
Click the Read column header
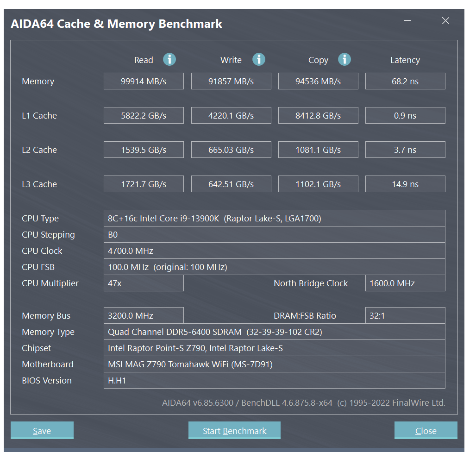click(144, 60)
